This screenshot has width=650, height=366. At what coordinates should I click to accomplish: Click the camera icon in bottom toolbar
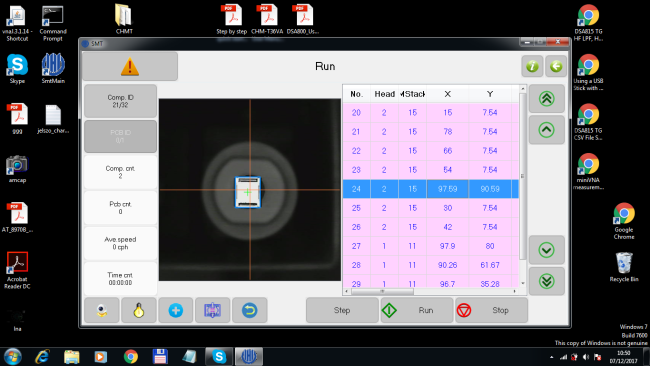[102, 310]
